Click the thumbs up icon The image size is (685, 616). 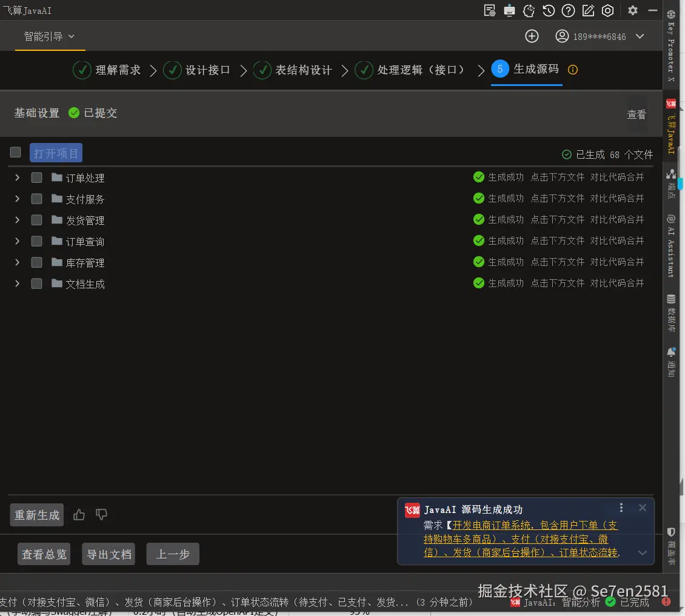click(79, 515)
